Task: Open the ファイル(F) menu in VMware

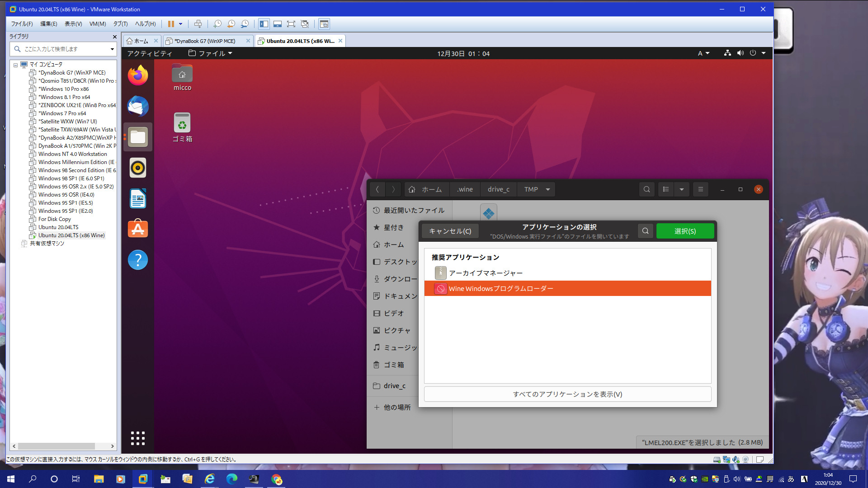Action: point(22,24)
